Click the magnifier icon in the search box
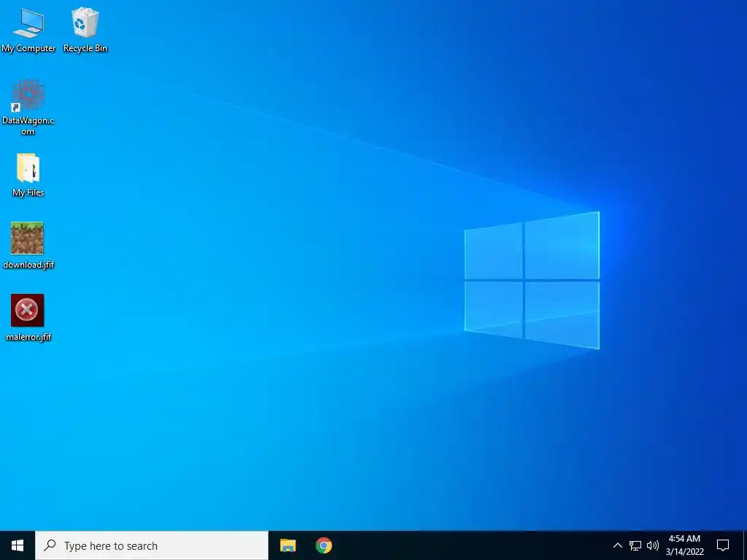This screenshot has height=560, width=747. tap(50, 545)
